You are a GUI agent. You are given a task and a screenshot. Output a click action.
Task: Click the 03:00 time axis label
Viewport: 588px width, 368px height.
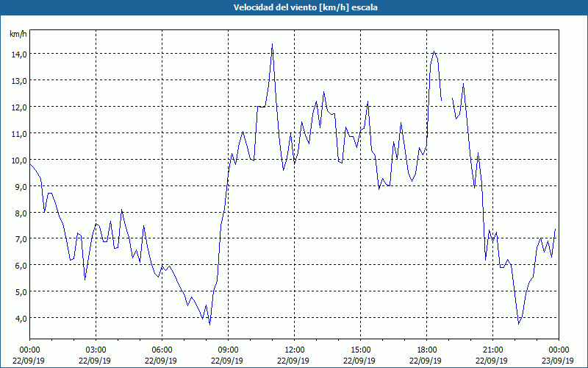click(96, 350)
